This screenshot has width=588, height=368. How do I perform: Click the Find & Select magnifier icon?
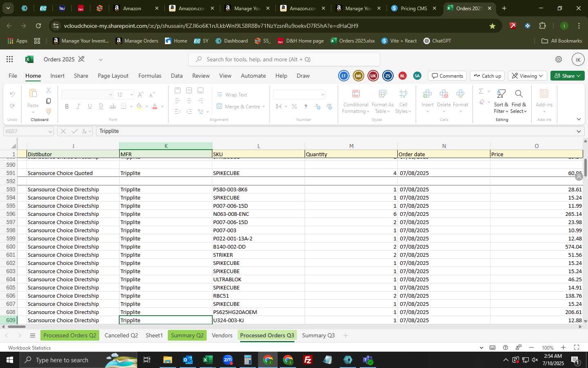click(519, 94)
